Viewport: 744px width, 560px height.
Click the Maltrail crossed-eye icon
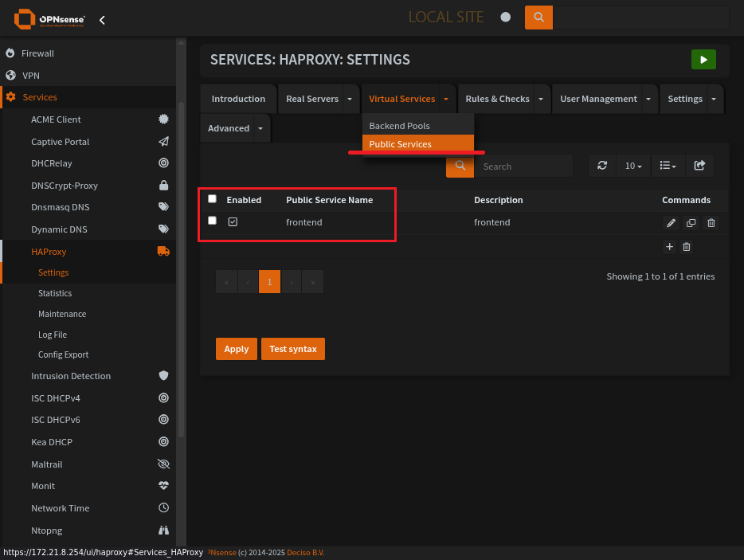(x=164, y=464)
